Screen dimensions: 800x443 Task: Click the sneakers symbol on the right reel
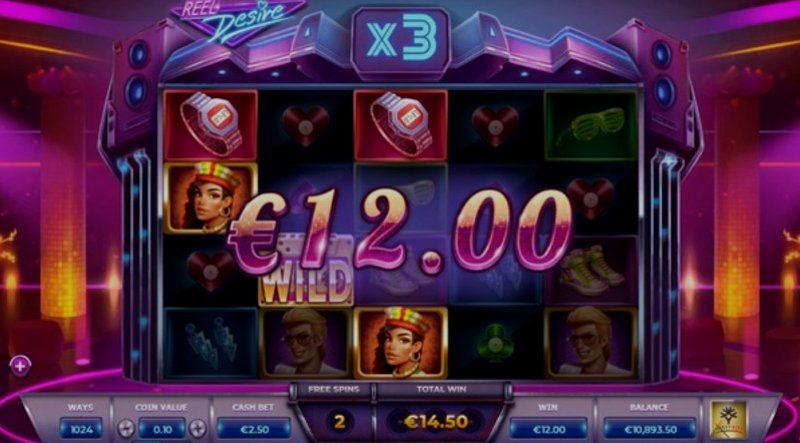point(591,270)
